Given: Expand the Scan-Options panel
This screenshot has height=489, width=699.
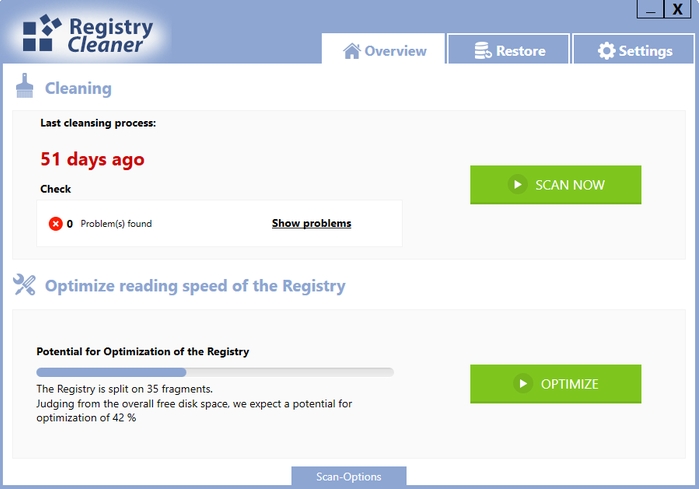Looking at the screenshot, I should (349, 477).
